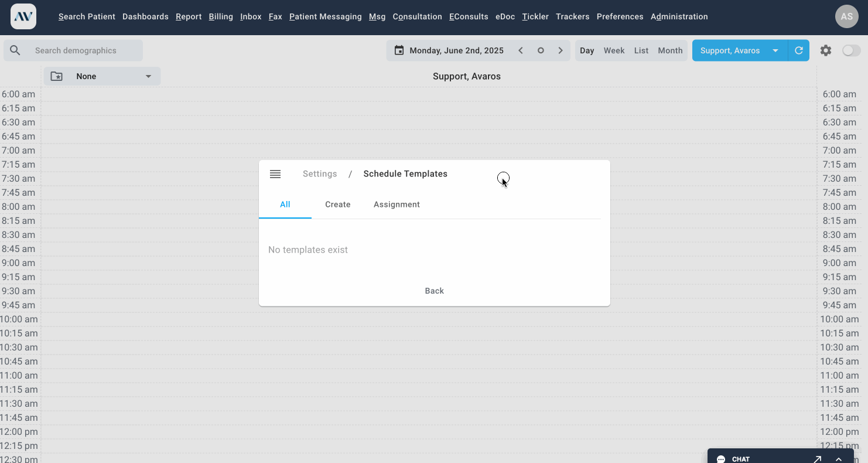868x463 pixels.
Task: Open the Inbox menu
Action: (251, 16)
